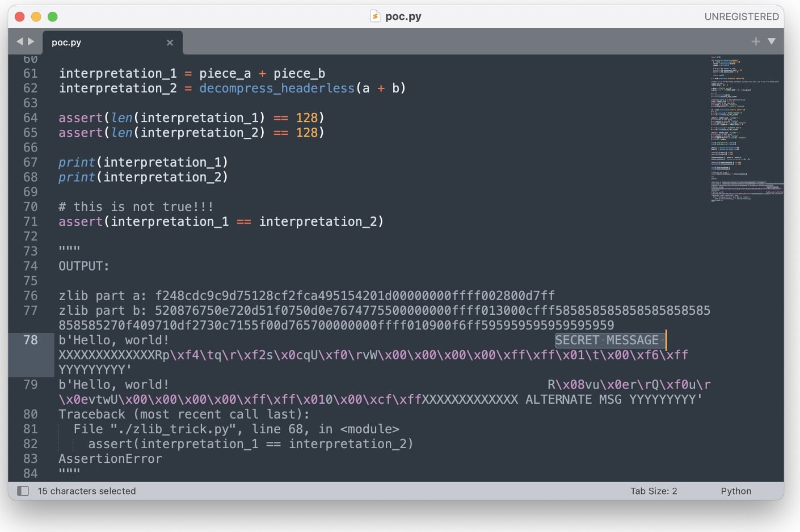
Task: Zoom the window with the green traffic light
Action: point(52,17)
